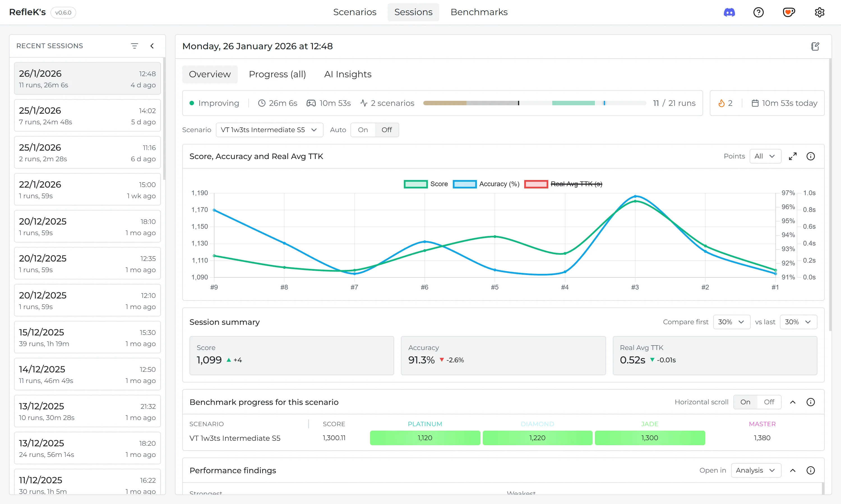Open Compare first 30% dropdown
The image size is (841, 504).
pyautogui.click(x=731, y=322)
